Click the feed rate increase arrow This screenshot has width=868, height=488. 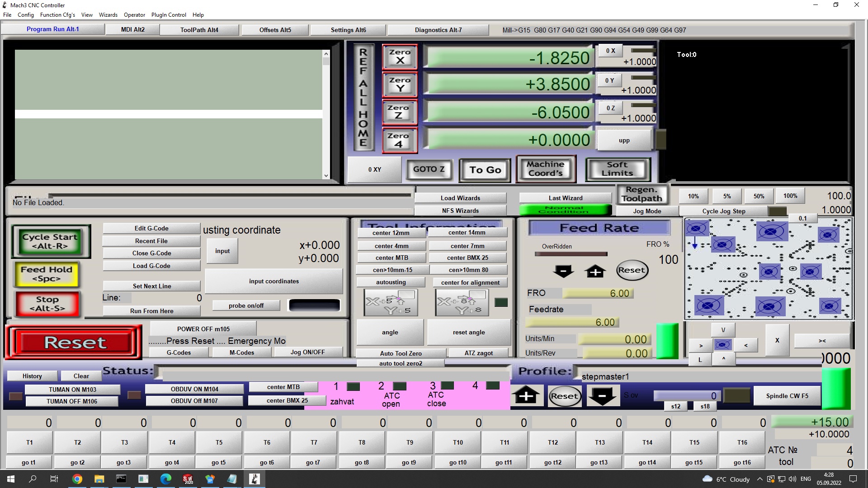click(595, 271)
